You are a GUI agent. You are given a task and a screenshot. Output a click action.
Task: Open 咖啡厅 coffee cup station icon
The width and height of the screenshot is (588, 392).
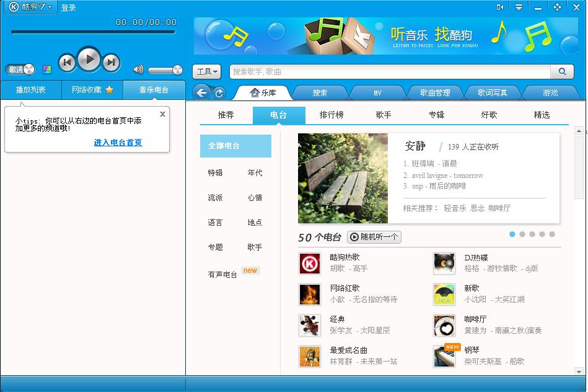pos(444,326)
